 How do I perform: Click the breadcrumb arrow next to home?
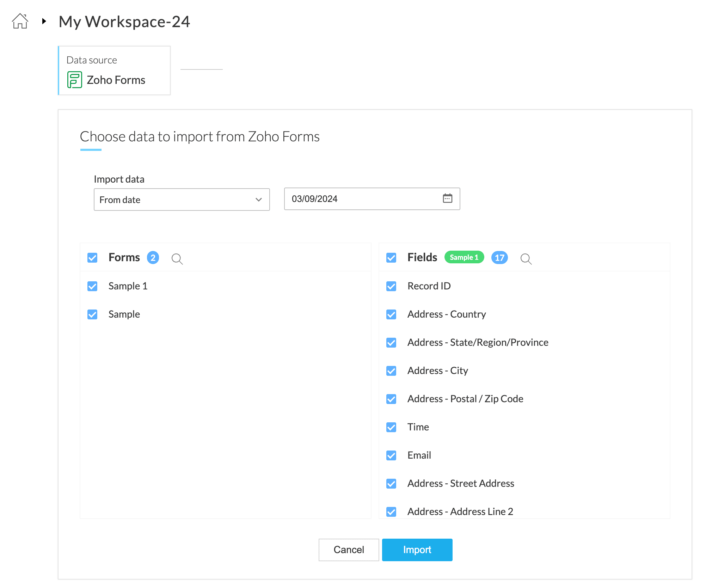click(x=44, y=21)
